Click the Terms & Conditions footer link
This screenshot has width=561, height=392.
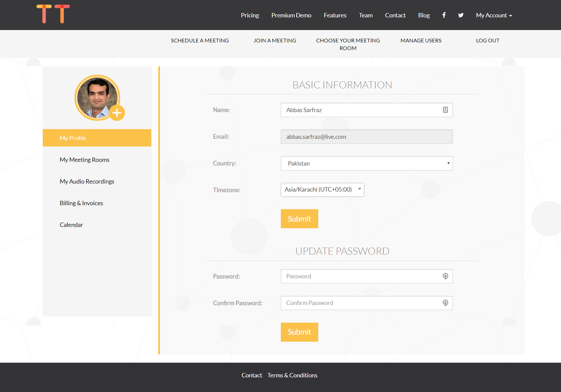tap(292, 375)
